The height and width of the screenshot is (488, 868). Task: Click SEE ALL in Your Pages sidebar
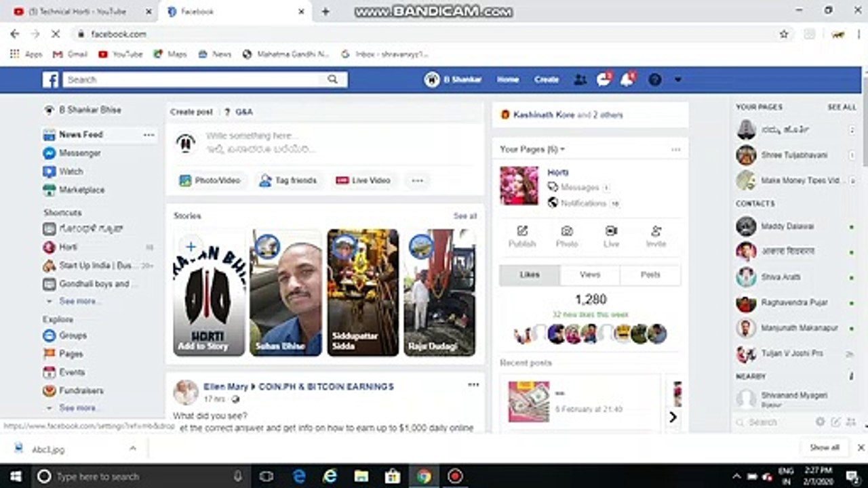click(x=842, y=107)
